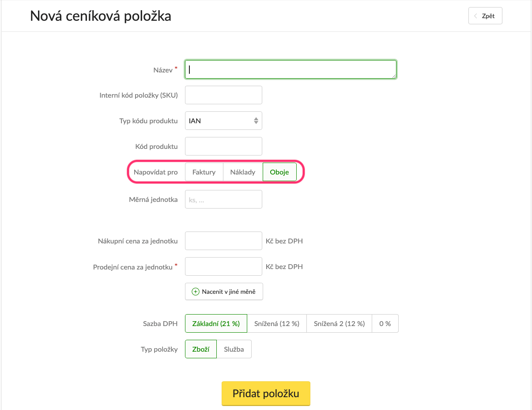The width and height of the screenshot is (532, 410).
Task: Click the plus circle icon for other currency
Action: [x=195, y=292]
